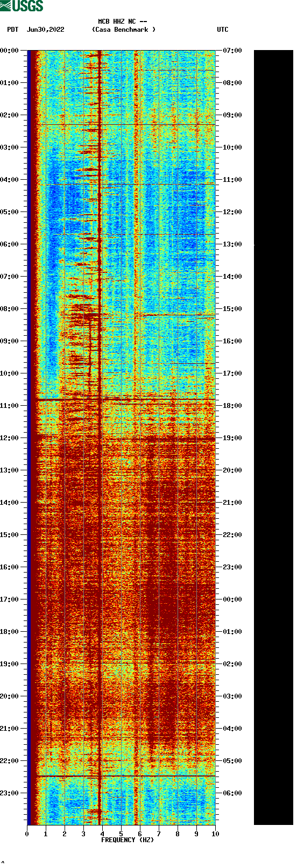The width and height of the screenshot is (297, 868).
Task: Click the 02:00 label on the UTC axis
Action: [232, 664]
